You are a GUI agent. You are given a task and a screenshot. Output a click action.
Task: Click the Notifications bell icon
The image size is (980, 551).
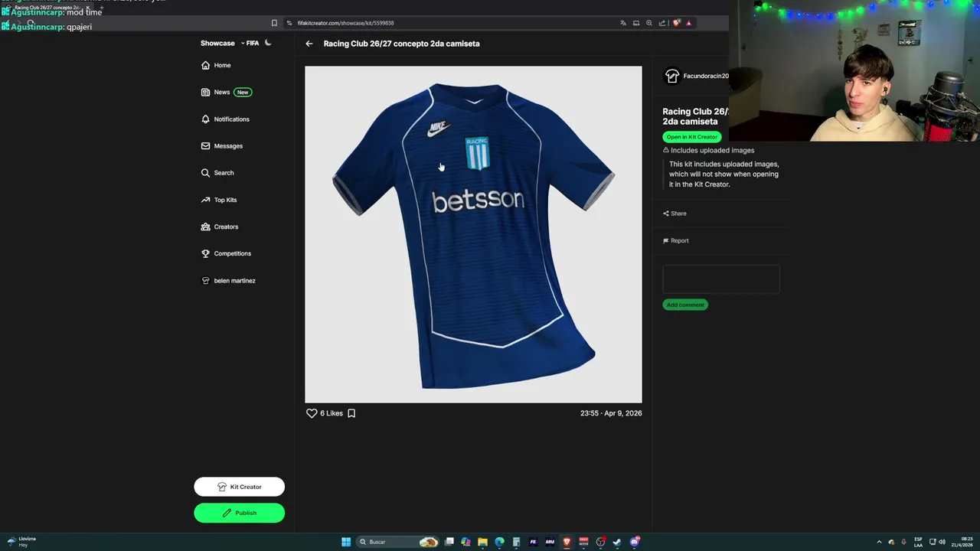tap(205, 119)
